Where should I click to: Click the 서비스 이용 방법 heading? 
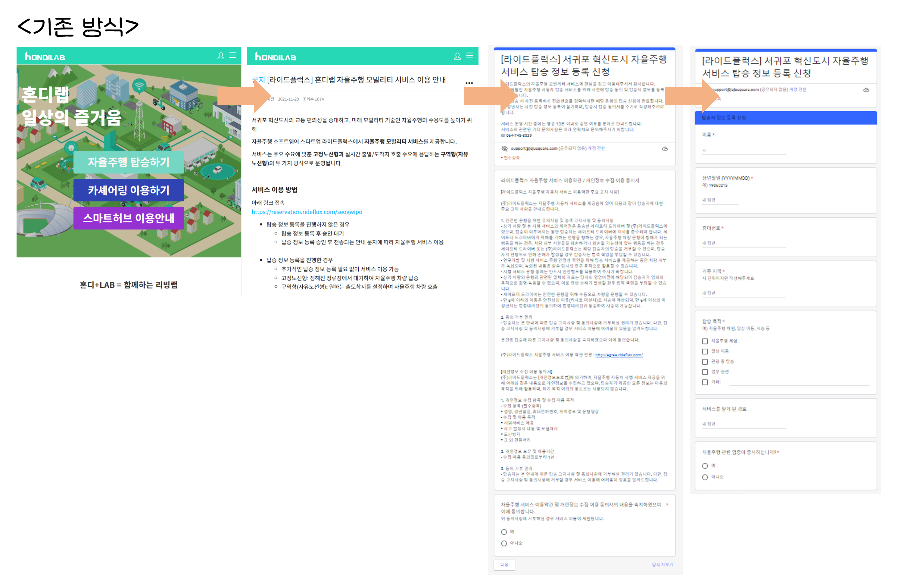click(274, 190)
